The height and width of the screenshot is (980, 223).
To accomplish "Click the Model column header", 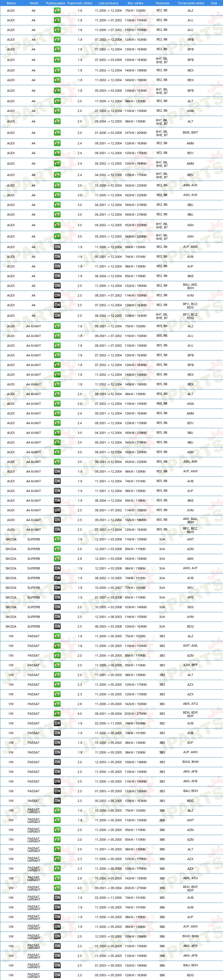I will (x=34, y=3).
